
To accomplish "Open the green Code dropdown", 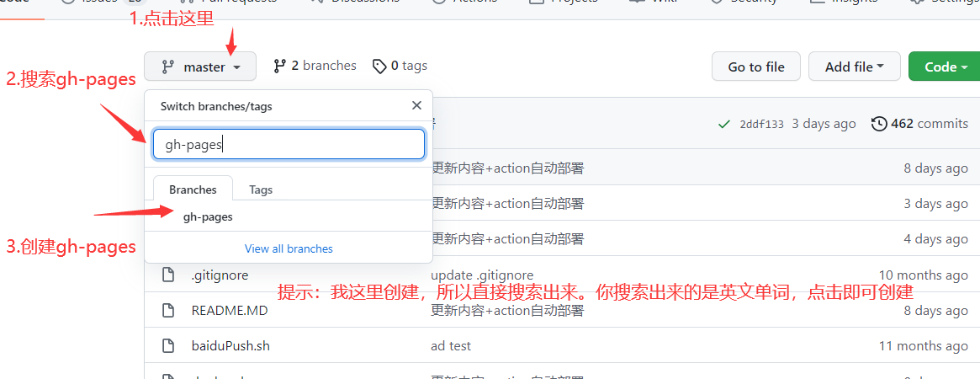I will pyautogui.click(x=946, y=67).
